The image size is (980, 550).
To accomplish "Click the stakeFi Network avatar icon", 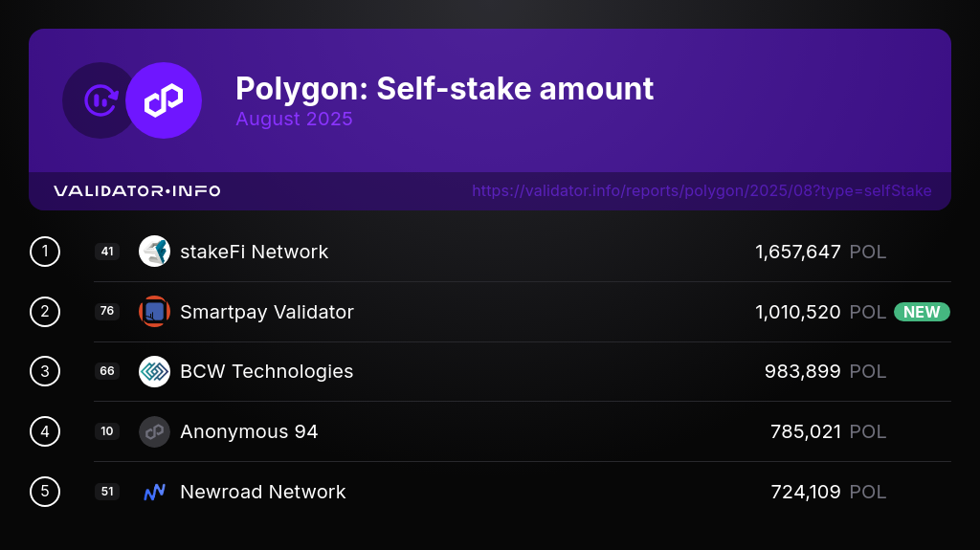I will point(154,252).
